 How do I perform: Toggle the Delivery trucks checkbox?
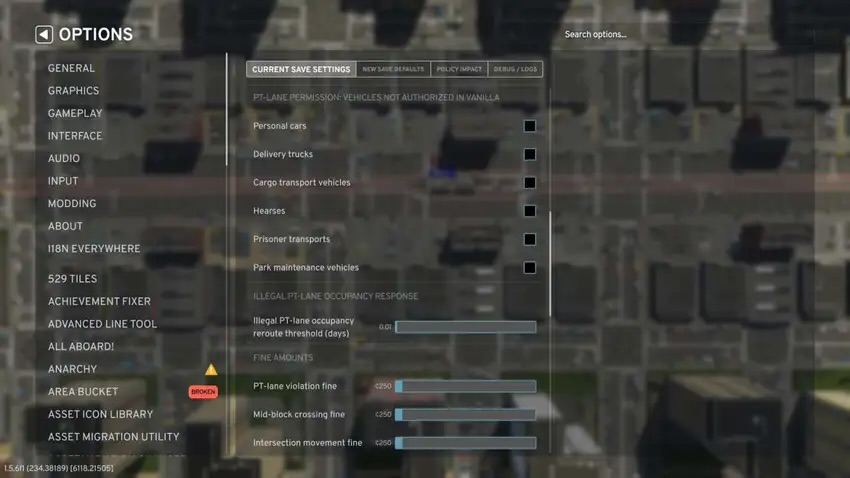click(x=529, y=155)
